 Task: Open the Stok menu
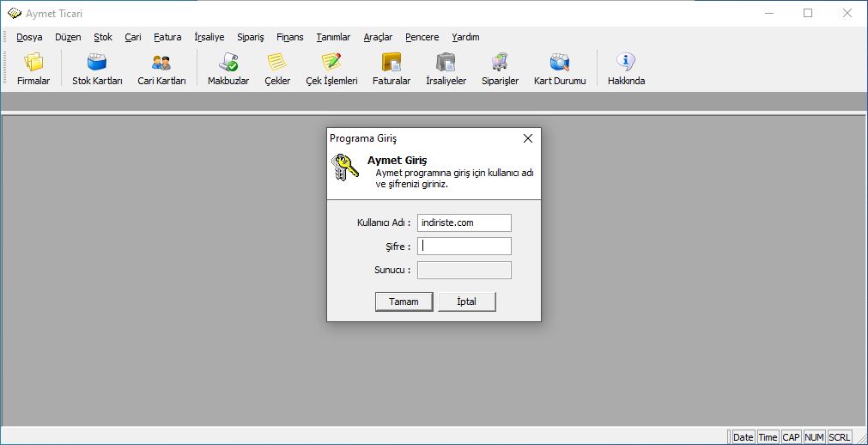coord(103,37)
